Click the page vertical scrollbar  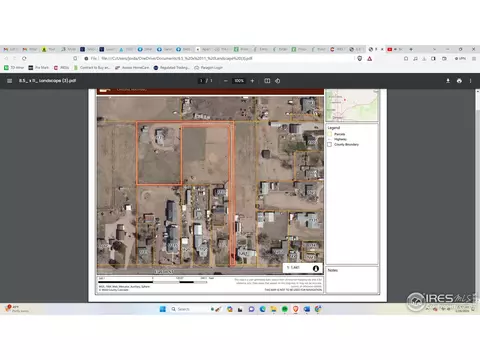477,195
